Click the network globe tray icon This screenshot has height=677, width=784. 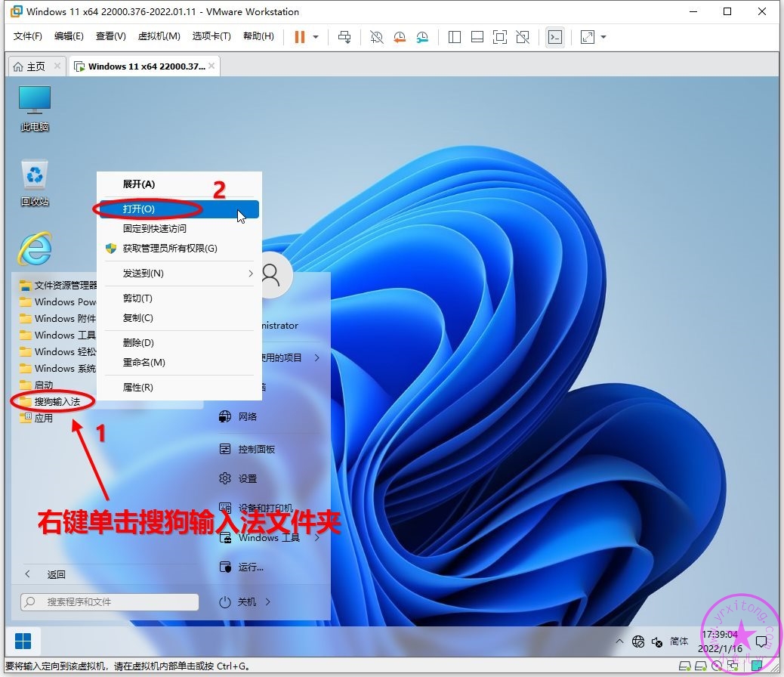point(638,641)
